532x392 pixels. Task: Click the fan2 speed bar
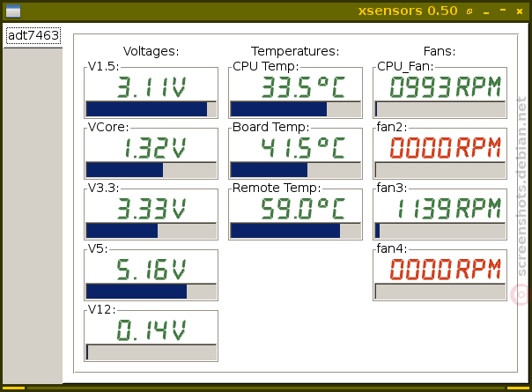440,170
